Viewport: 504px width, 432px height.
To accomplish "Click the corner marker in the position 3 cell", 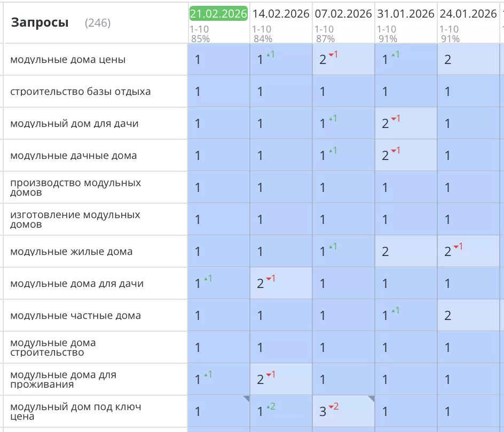I will [371, 398].
